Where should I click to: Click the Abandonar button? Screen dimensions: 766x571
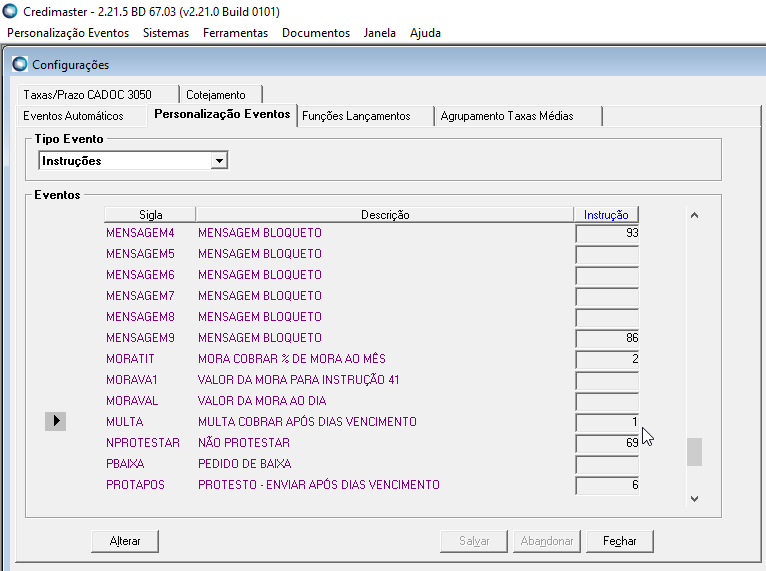click(x=547, y=541)
